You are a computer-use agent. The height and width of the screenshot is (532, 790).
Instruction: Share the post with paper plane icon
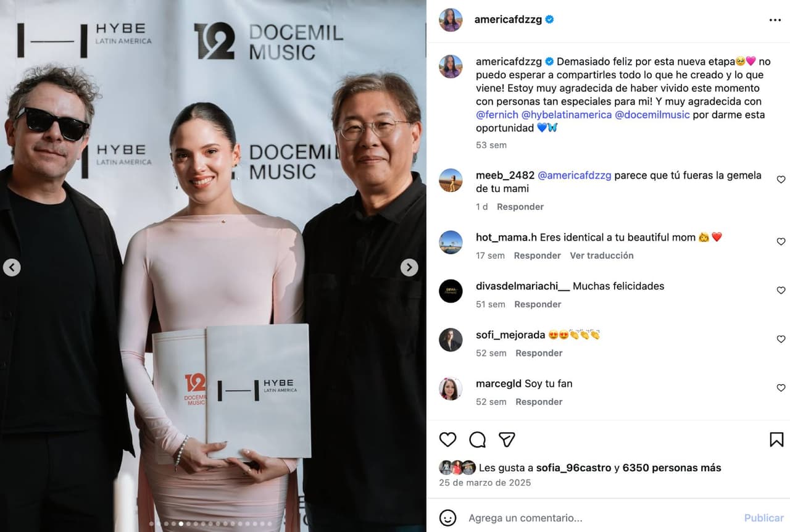pyautogui.click(x=507, y=439)
